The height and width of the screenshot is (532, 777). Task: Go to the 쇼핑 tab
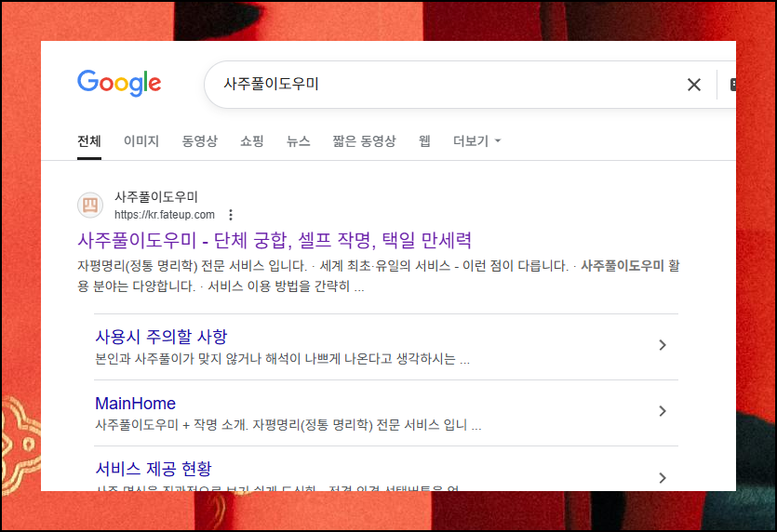252,141
